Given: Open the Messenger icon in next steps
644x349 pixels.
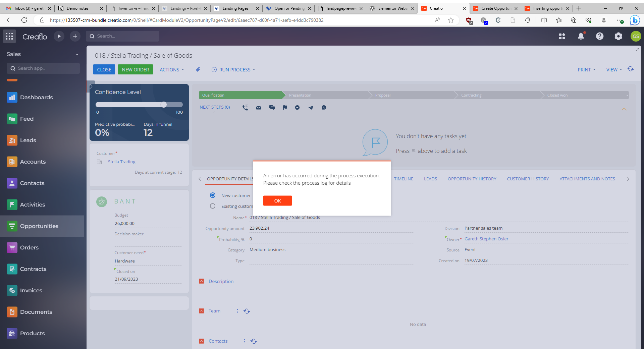Looking at the screenshot, I should (297, 108).
